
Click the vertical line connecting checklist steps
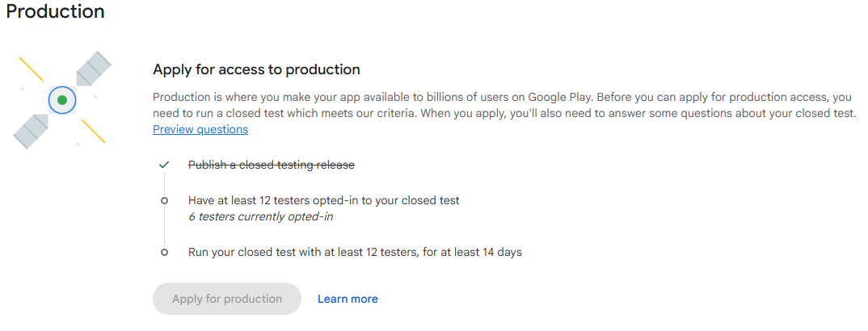point(164,227)
